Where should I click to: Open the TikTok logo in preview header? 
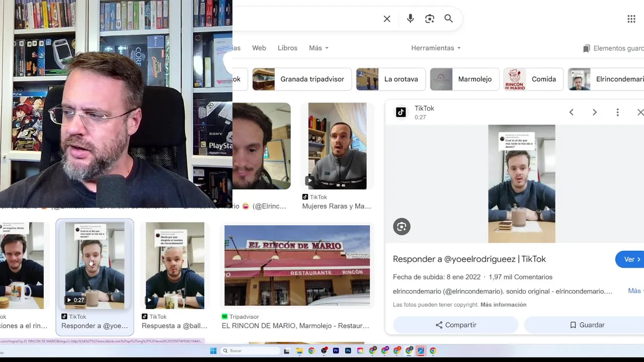coord(401,112)
